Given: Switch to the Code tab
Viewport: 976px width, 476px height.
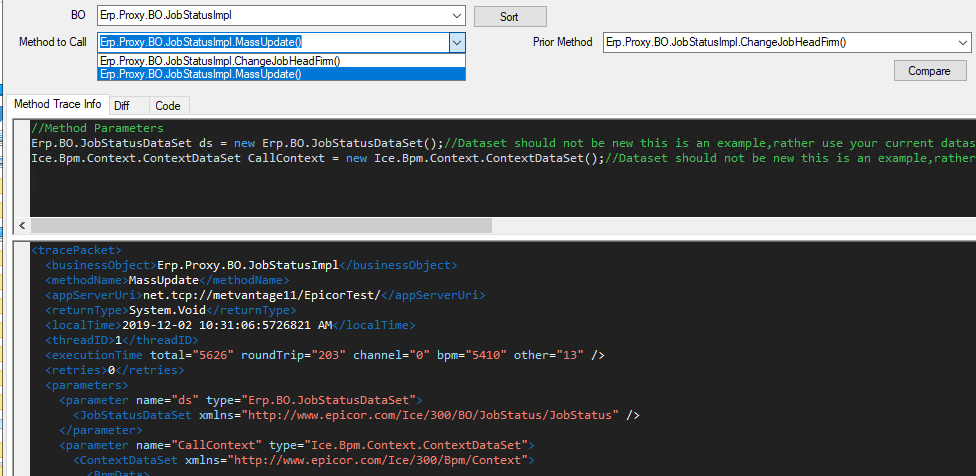Looking at the screenshot, I should coord(168,106).
